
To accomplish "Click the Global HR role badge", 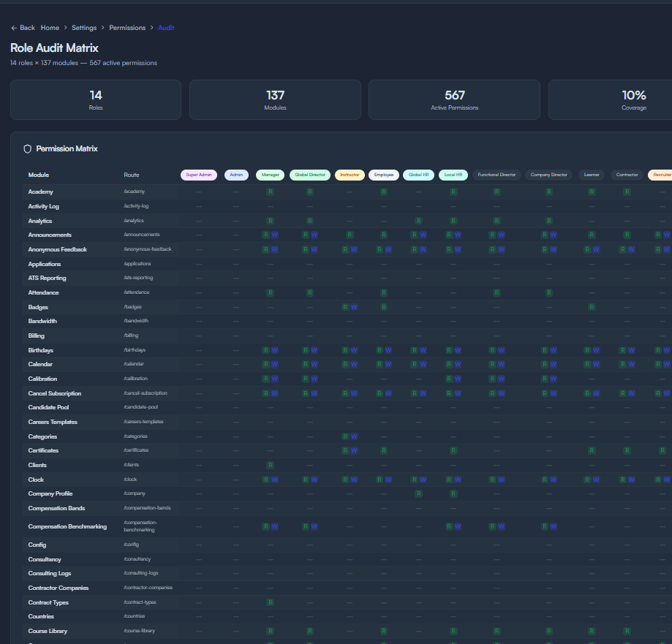I will (x=419, y=175).
